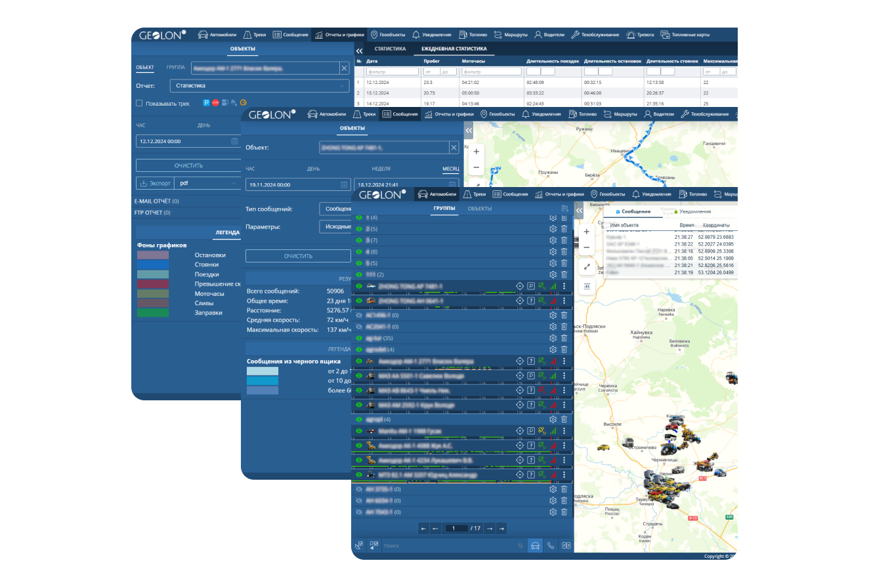This screenshot has height=588, width=869.
Task: Open settings gear for the (35) group
Action: (553, 338)
